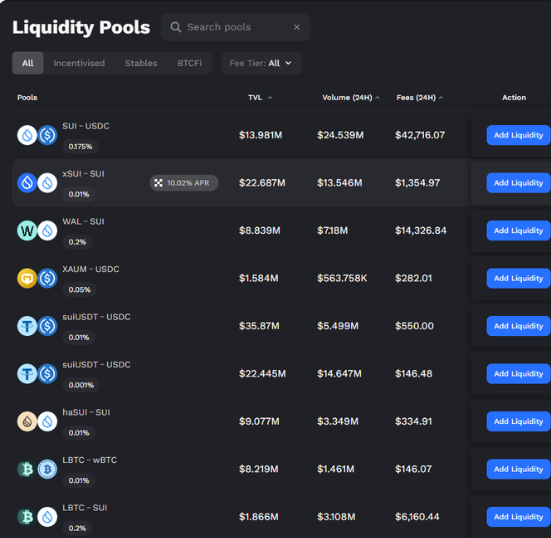Viewport: 551px width, 538px height.
Task: Clear search with the X icon
Action: 297,27
